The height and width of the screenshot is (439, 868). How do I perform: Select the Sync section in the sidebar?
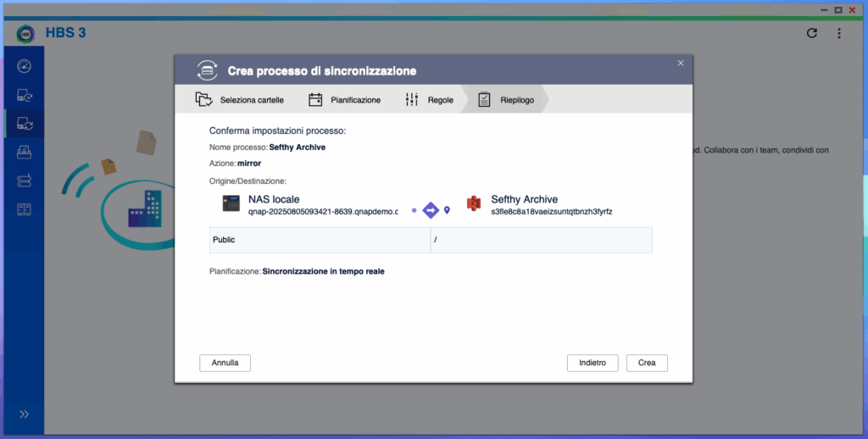(24, 124)
